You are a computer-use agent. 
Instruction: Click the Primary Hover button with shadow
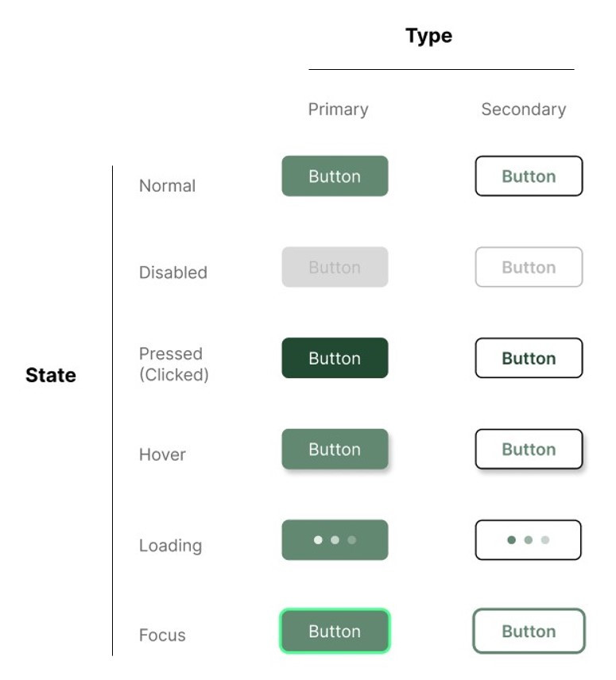335,450
